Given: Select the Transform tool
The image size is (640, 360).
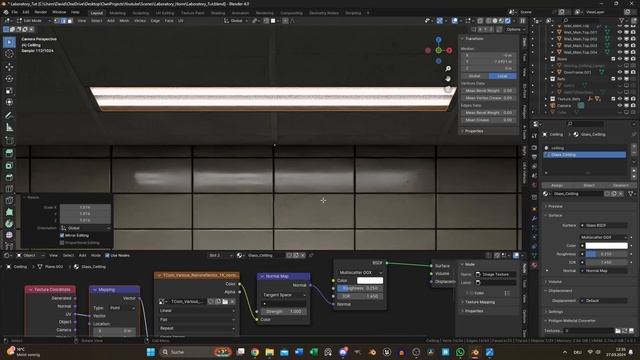Looking at the screenshot, I should (x=9, y=102).
